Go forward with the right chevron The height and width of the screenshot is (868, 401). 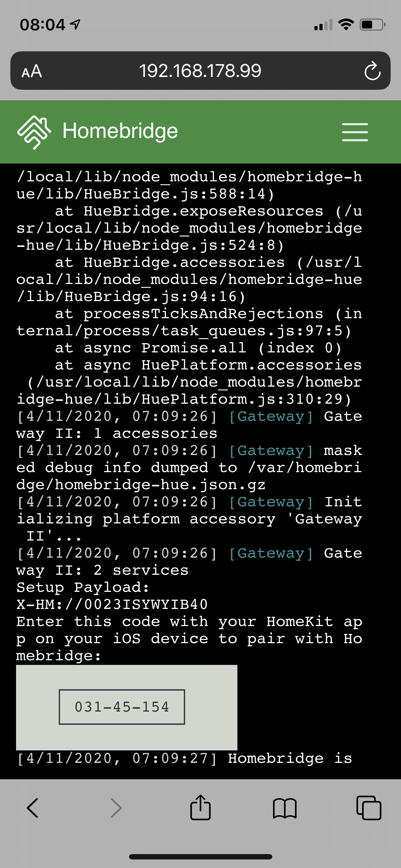pos(116,808)
